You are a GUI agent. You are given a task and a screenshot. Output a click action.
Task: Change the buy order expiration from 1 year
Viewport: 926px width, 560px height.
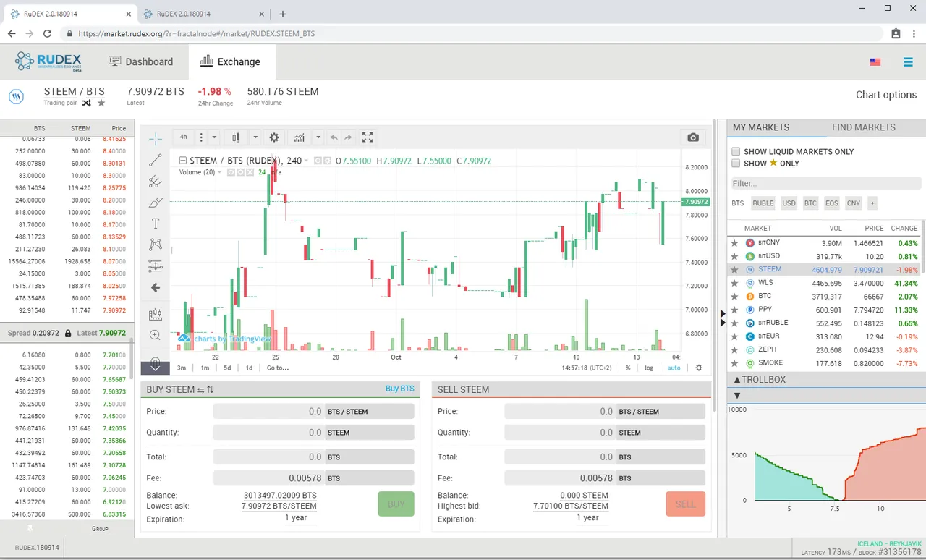pos(296,518)
